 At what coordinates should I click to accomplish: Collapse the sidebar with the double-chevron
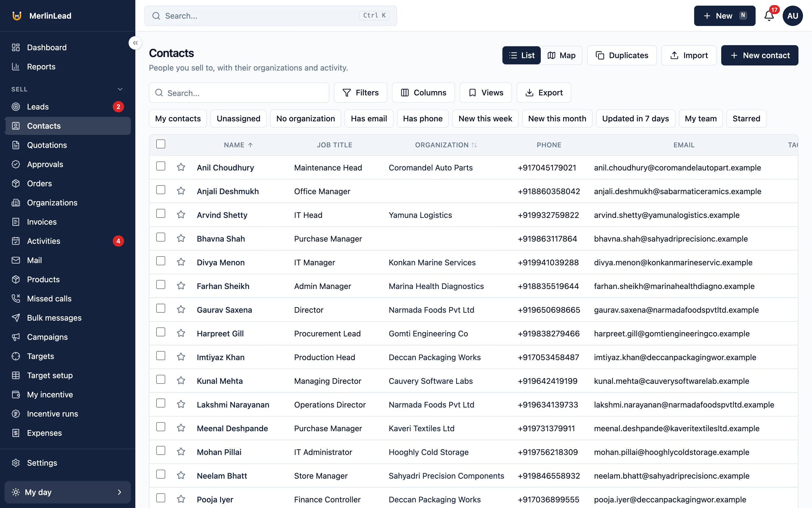135,43
